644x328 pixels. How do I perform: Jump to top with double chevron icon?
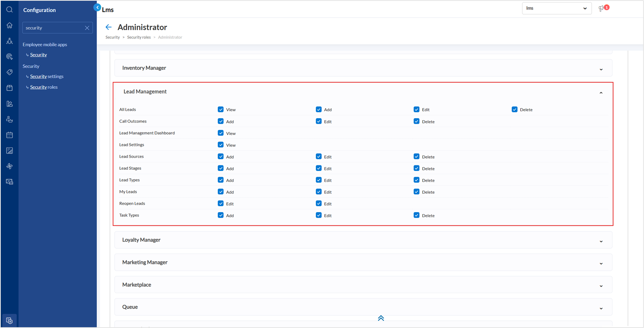pyautogui.click(x=381, y=318)
